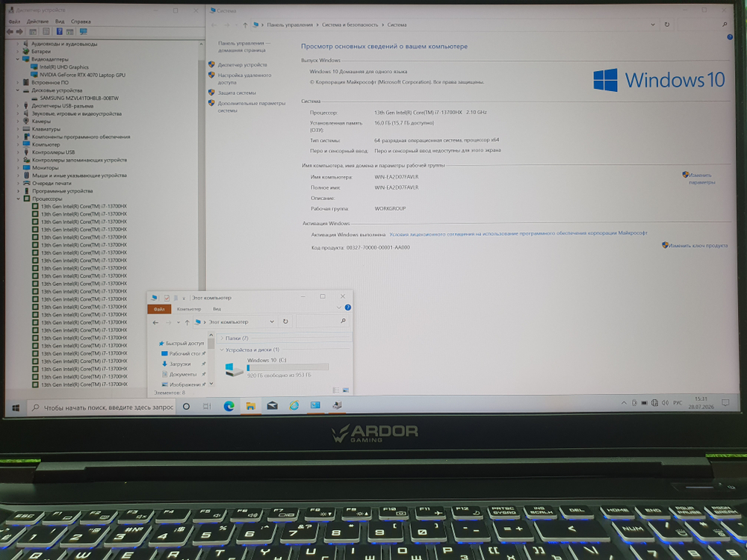Click Система и безопасность in address breadcrumb

(x=350, y=25)
